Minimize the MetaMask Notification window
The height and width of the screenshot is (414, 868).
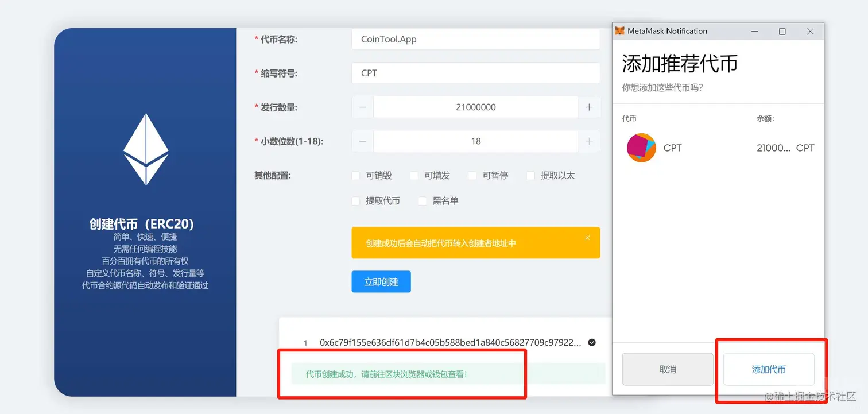[754, 32]
